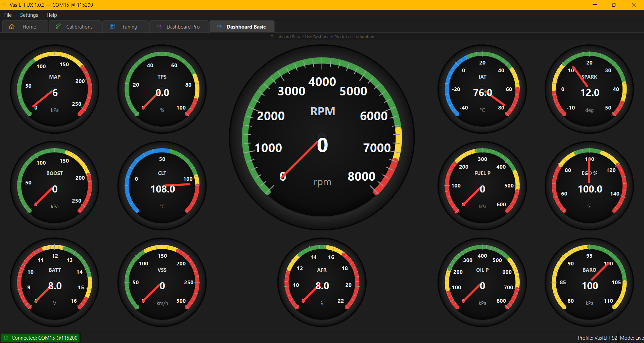Switch to the Home tab
Image resolution: width=644 pixels, height=343 pixels.
tap(25, 27)
